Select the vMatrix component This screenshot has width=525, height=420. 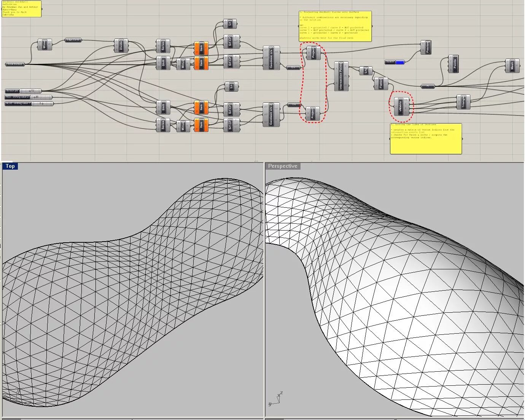(x=401, y=107)
